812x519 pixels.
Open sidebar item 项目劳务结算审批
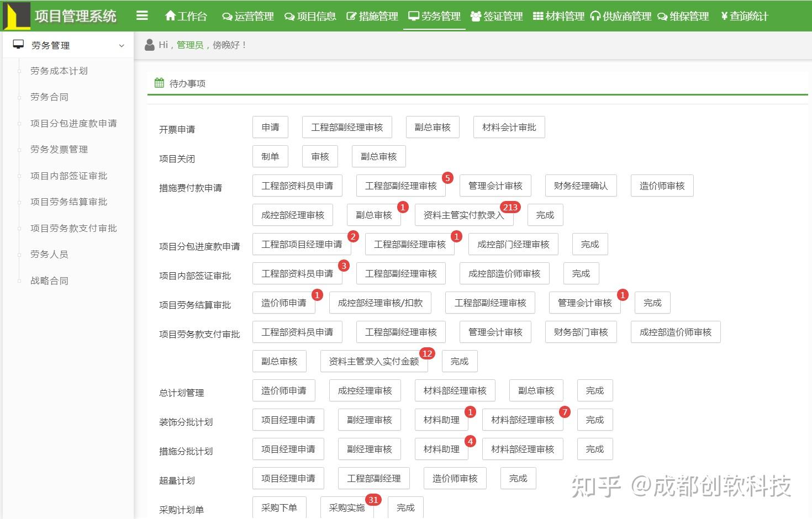click(68, 202)
